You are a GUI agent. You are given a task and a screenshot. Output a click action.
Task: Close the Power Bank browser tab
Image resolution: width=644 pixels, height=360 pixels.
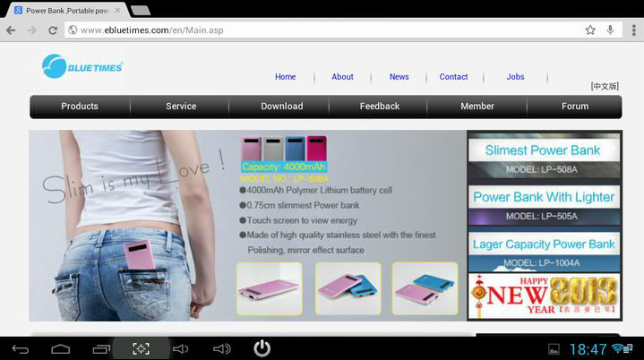point(117,10)
